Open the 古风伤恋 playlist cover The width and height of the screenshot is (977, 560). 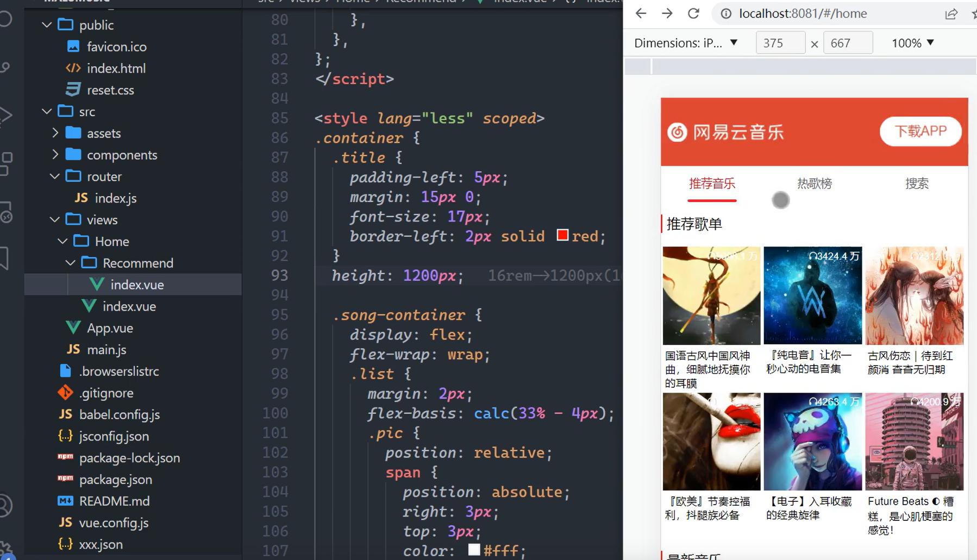point(915,295)
